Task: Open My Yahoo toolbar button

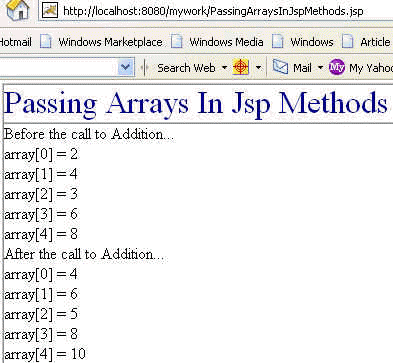Action: pos(371,68)
